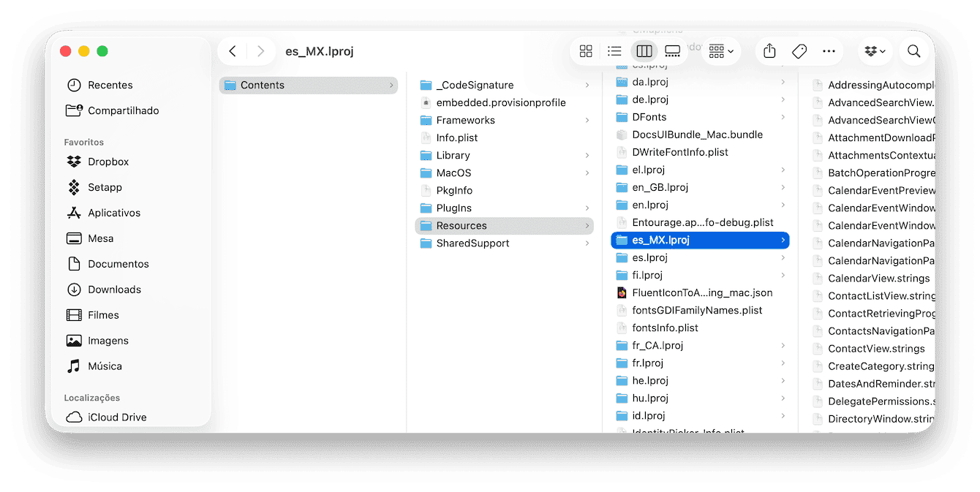This screenshot has width=980, height=492.
Task: Open the Dropbox toolbar dropdown
Action: tap(875, 51)
